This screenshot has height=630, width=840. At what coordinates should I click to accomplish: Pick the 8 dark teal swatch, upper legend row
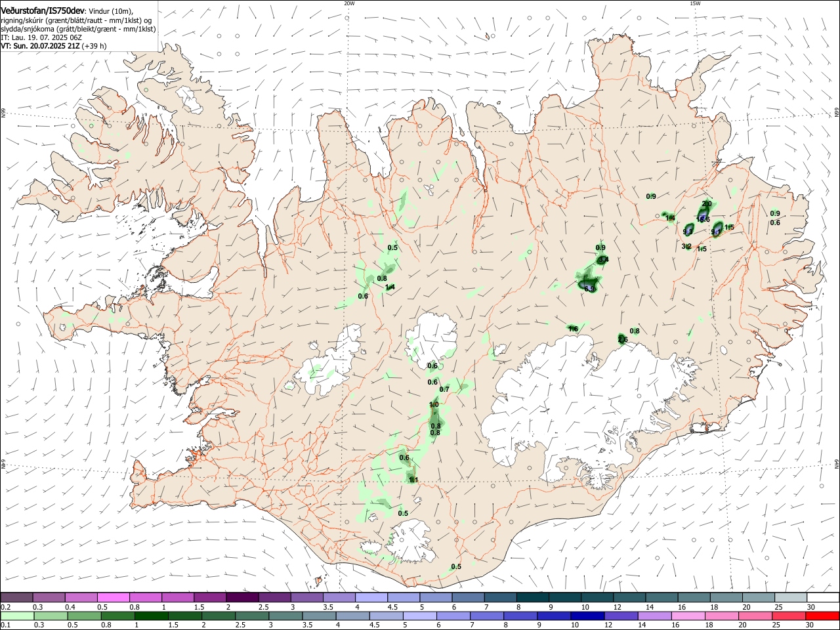point(532,598)
